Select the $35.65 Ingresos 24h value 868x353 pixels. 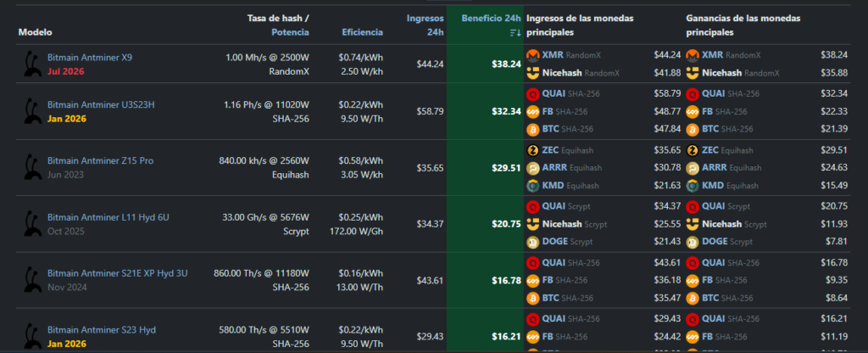pyautogui.click(x=430, y=168)
